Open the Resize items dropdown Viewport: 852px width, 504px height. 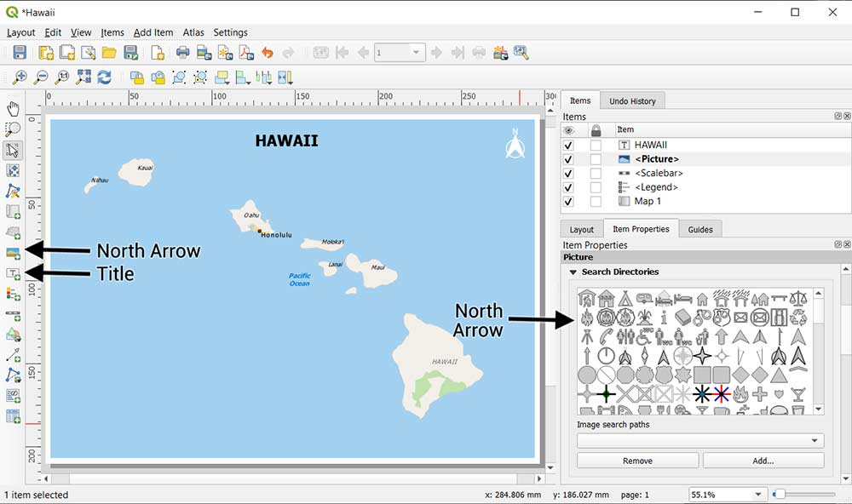pyautogui.click(x=285, y=77)
